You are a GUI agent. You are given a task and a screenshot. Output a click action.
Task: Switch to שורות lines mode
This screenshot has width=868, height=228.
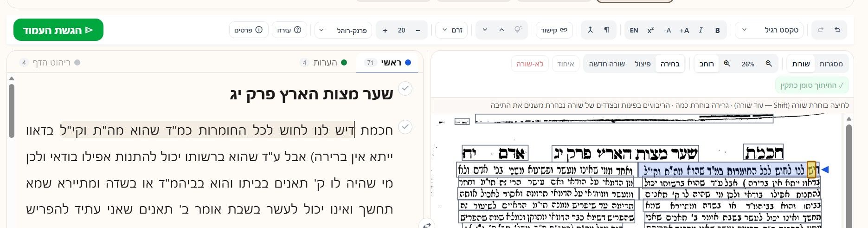pos(801,64)
